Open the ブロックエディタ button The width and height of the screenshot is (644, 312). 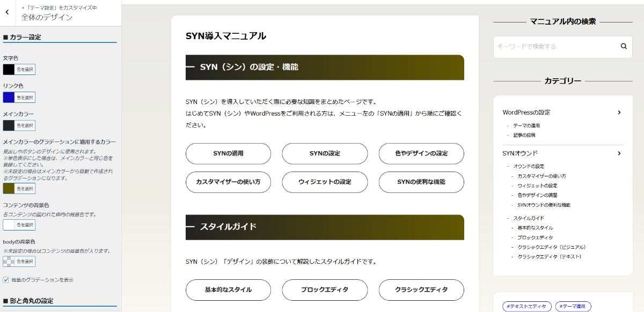coord(325,290)
